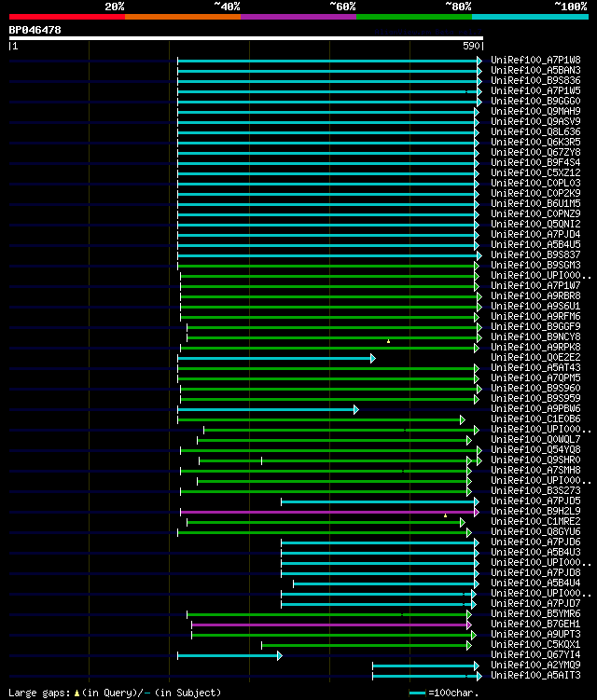Image resolution: width=597 pixels, height=700 pixels.
Task: Click the cyan alignment bar for Q0E2E2
Action: [x=275, y=358]
